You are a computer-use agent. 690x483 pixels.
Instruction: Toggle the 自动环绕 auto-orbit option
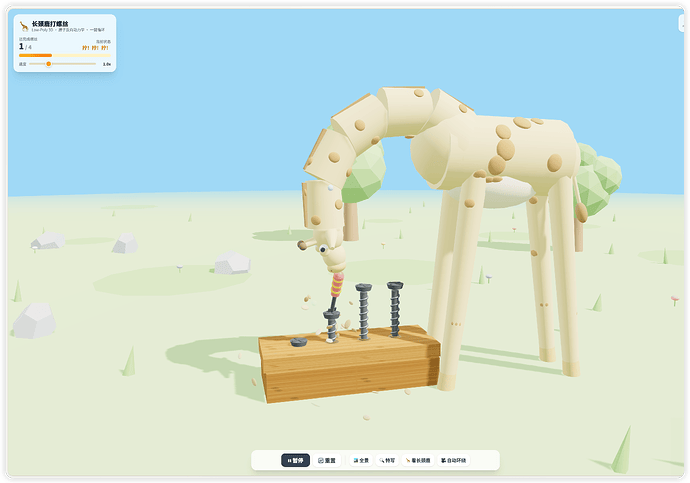point(453,461)
